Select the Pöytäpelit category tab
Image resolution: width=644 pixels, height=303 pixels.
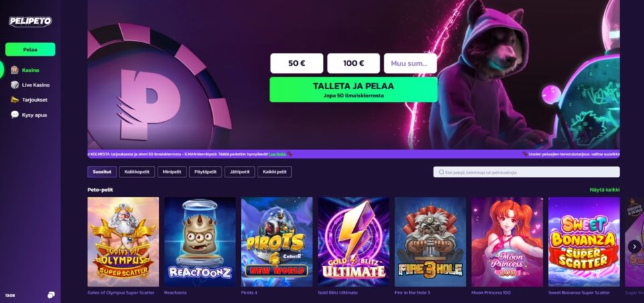[206, 172]
